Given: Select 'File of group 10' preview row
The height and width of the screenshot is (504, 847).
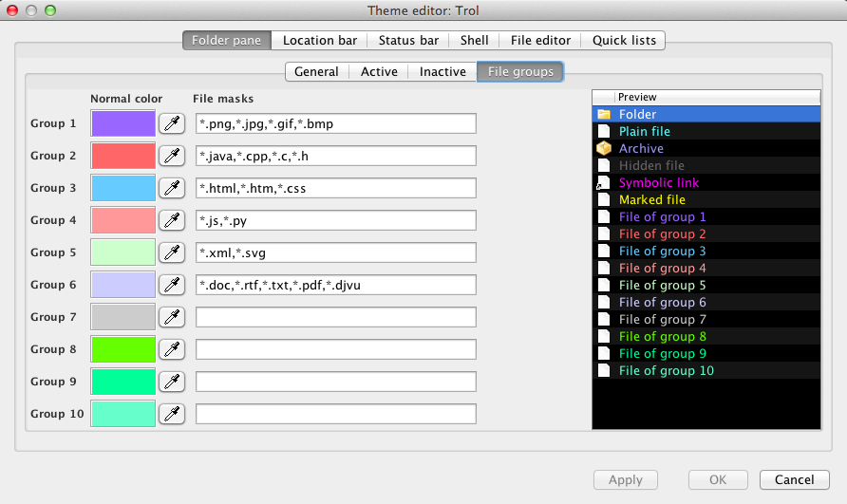Looking at the screenshot, I should (x=706, y=370).
